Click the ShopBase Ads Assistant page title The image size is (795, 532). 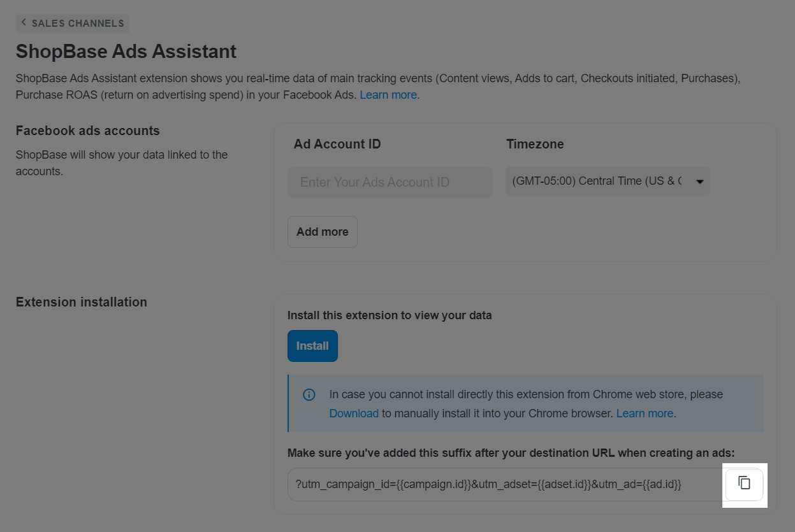[126, 52]
